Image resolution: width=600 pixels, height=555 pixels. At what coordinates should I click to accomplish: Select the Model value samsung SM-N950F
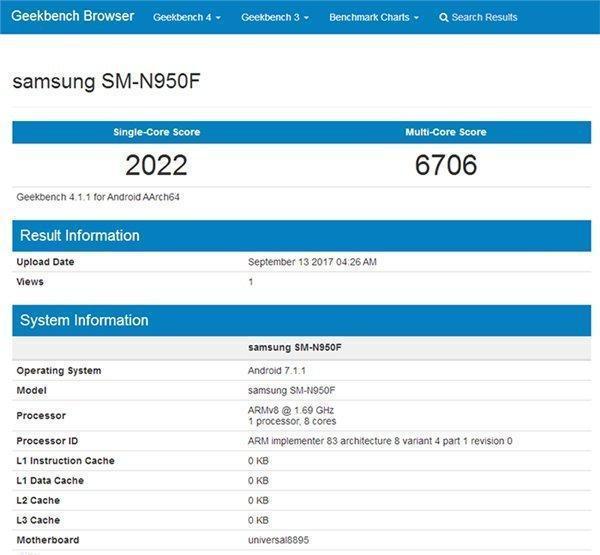[292, 391]
